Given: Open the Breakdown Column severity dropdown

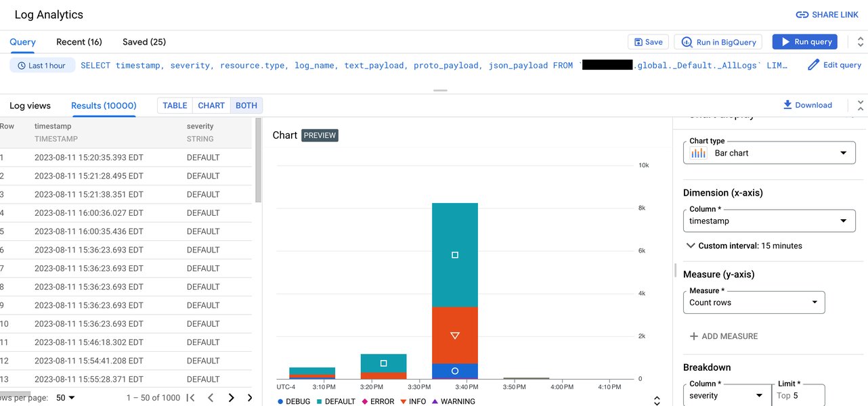Looking at the screenshot, I should (x=727, y=395).
